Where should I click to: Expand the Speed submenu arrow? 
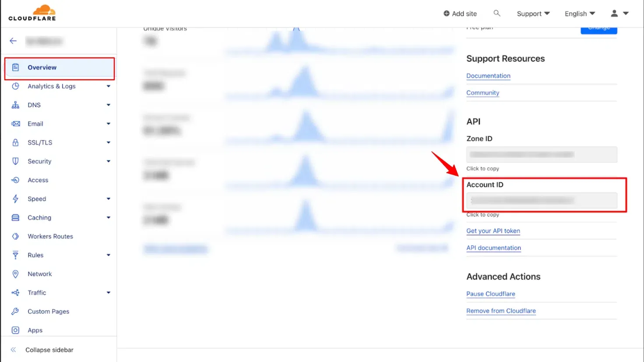pyautogui.click(x=109, y=199)
